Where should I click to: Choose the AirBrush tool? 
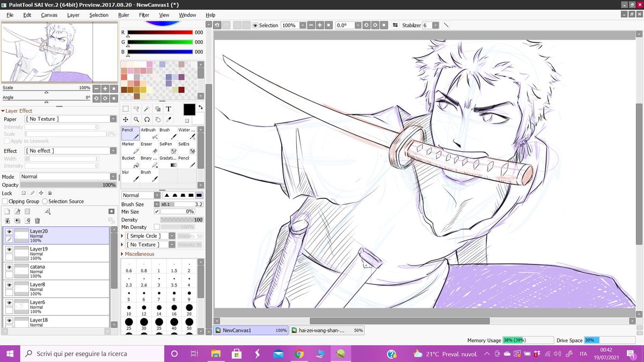148,134
